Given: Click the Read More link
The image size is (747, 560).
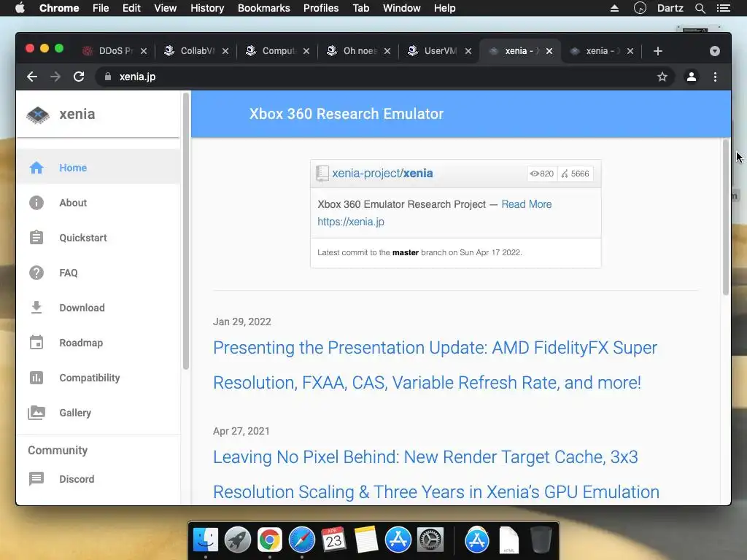Looking at the screenshot, I should [x=527, y=204].
